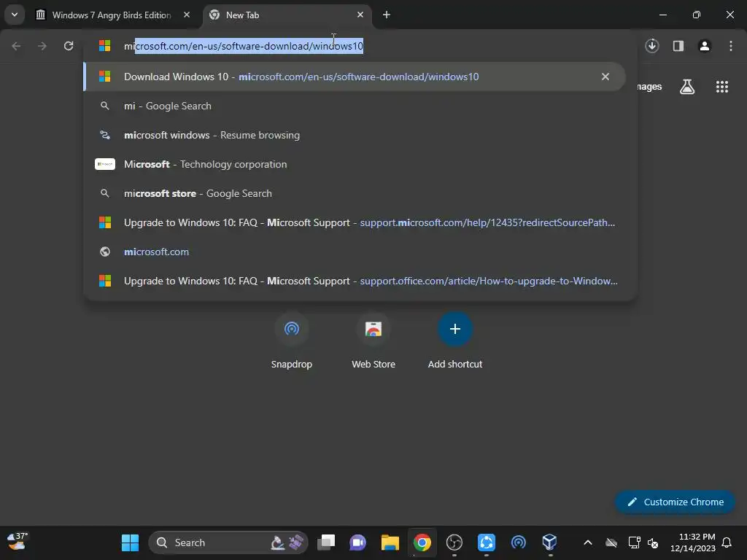Screen dimensions: 747x560
Task: Toggle the Chrome side panel
Action: click(678, 46)
